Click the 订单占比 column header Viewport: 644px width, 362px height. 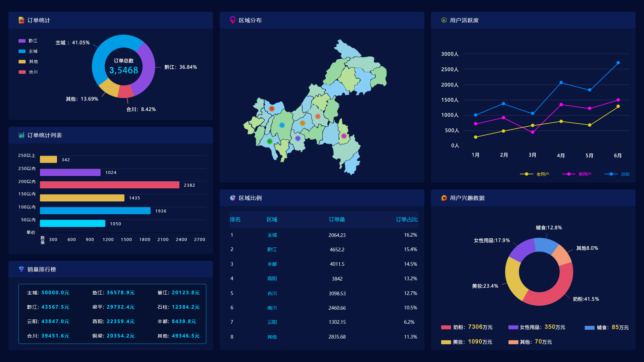406,220
